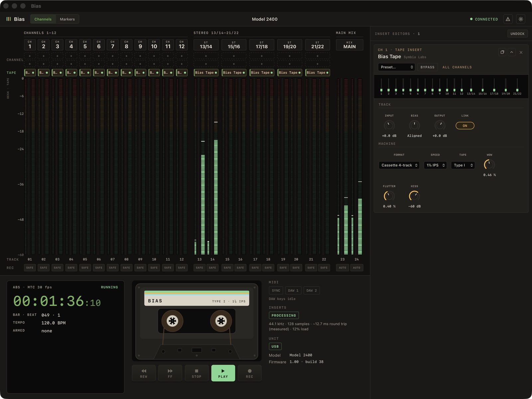Close the CH 1 Tape Insert editor
This screenshot has height=399, width=532.
tap(521, 53)
